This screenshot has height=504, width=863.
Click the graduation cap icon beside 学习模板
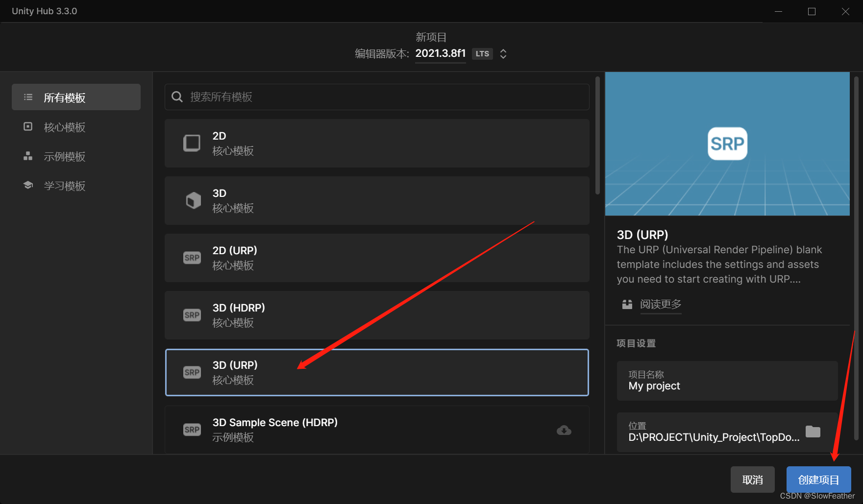point(28,185)
